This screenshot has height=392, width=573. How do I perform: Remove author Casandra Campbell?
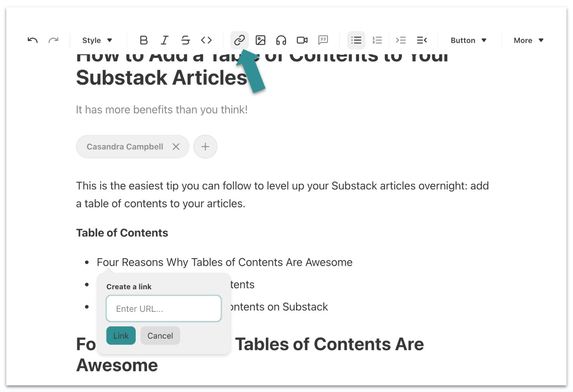point(176,147)
